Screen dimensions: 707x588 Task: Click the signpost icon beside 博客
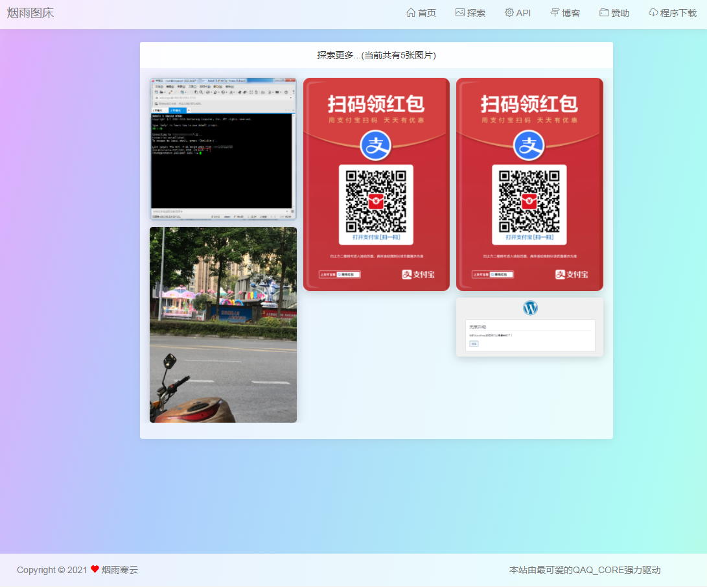click(x=555, y=12)
